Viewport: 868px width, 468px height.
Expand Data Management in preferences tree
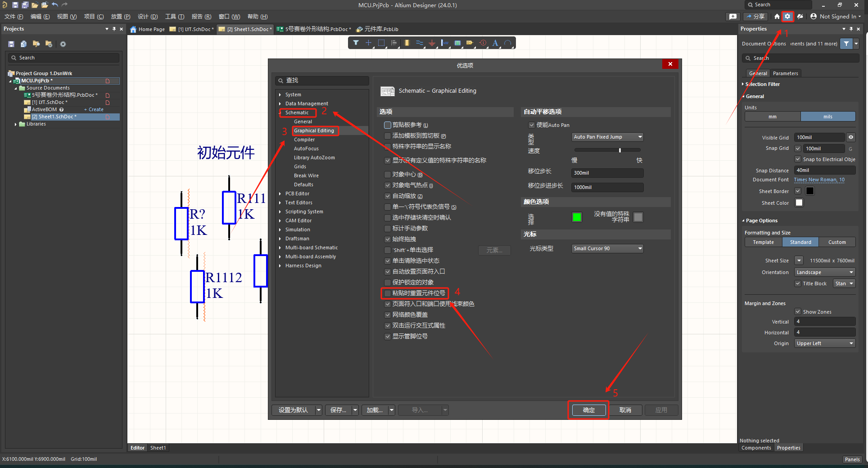pyautogui.click(x=280, y=103)
